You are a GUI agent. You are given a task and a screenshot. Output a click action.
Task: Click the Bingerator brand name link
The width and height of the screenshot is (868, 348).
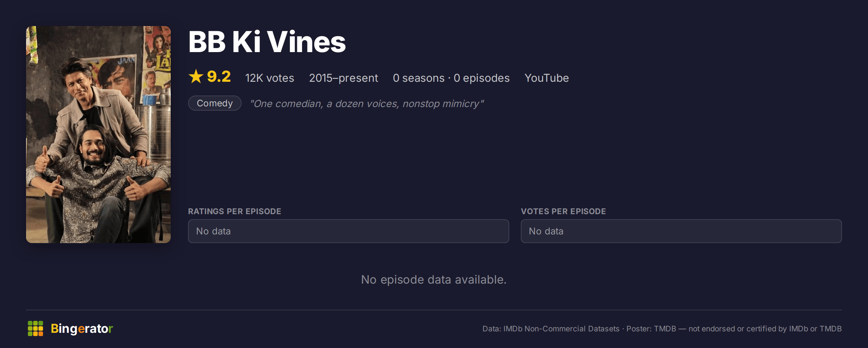pyautogui.click(x=82, y=328)
